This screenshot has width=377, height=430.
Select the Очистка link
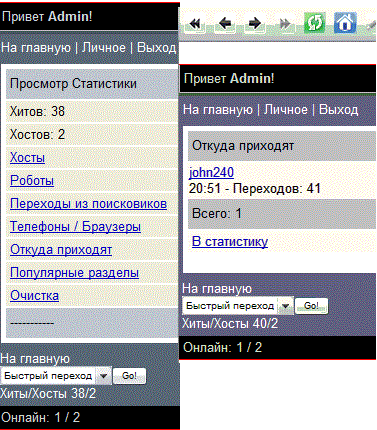coord(34,295)
